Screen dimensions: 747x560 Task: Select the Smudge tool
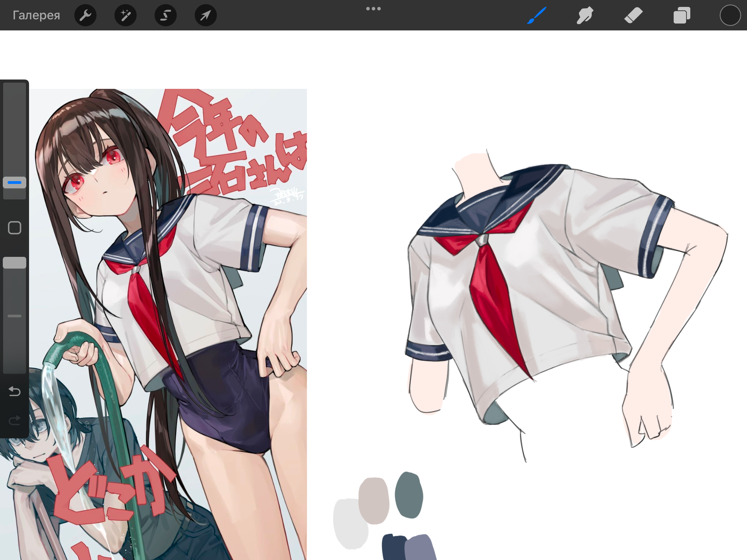coord(585,15)
